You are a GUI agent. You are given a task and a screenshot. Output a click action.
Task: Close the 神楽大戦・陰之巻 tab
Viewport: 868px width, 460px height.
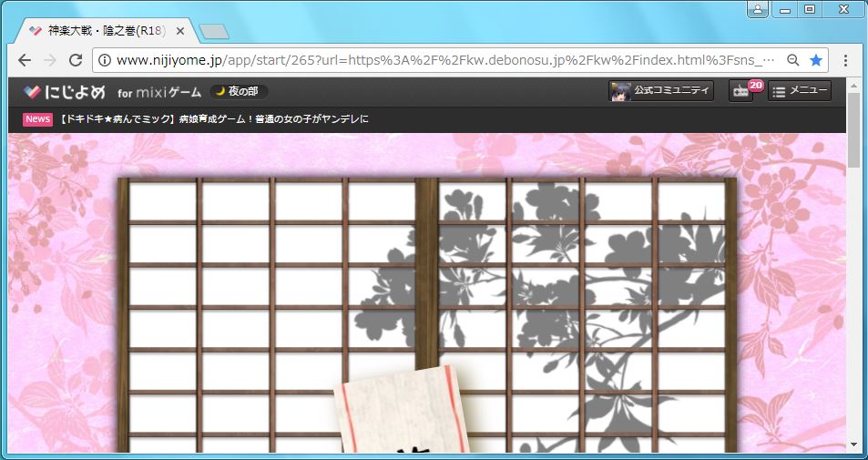click(x=180, y=31)
